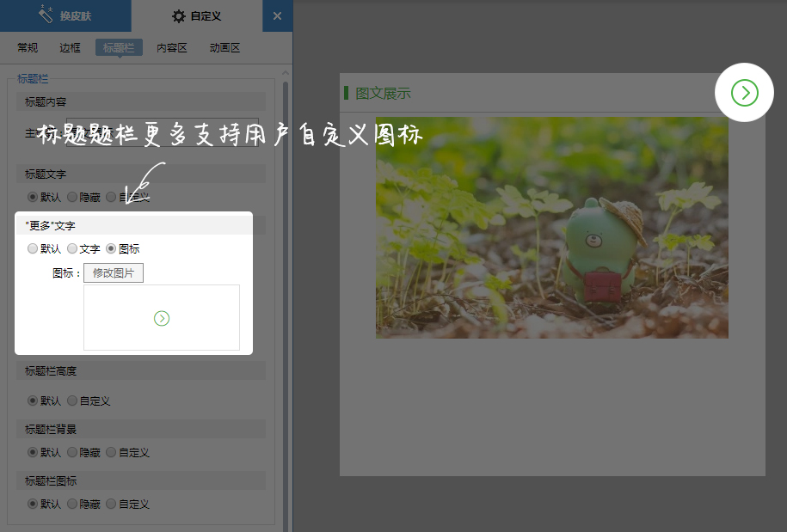Click the 标题栏图标 section header
Image resolution: width=787 pixels, height=532 pixels.
tap(141, 480)
